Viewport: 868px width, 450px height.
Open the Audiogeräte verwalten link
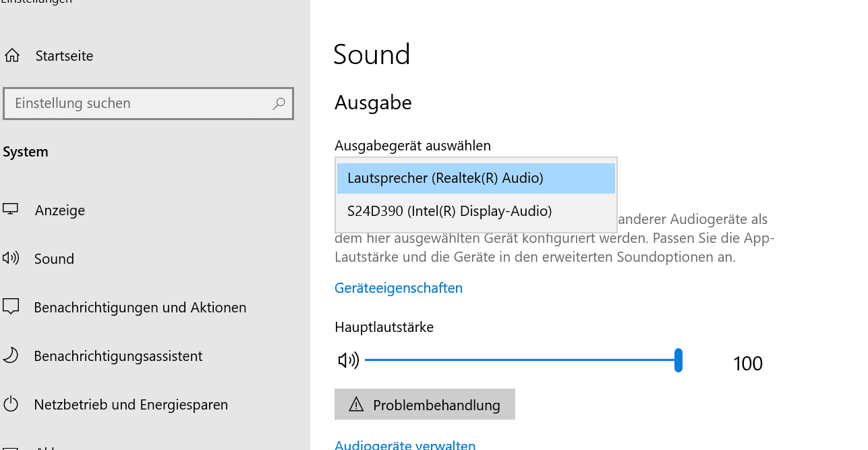405,445
